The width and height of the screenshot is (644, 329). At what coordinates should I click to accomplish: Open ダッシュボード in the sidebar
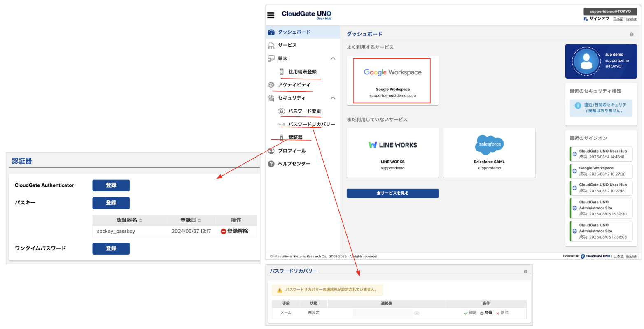tap(303, 32)
